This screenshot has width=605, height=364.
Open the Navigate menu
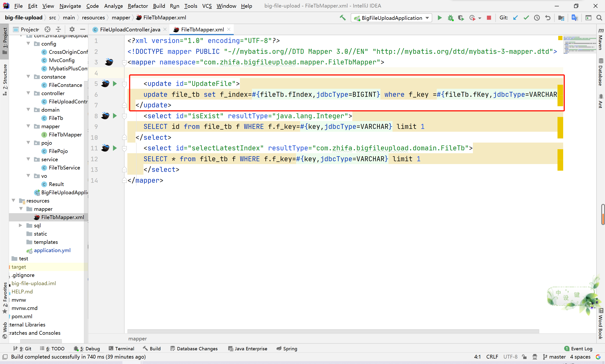pos(71,6)
